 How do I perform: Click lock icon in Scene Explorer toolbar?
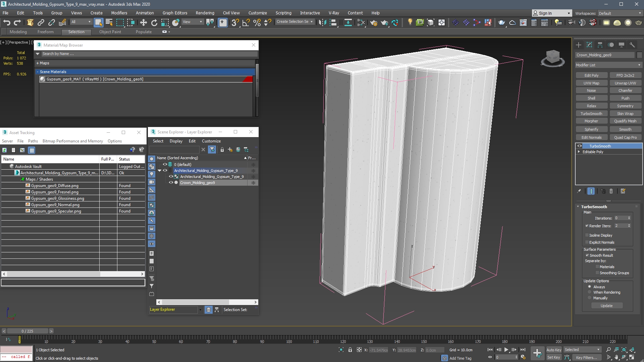click(222, 149)
